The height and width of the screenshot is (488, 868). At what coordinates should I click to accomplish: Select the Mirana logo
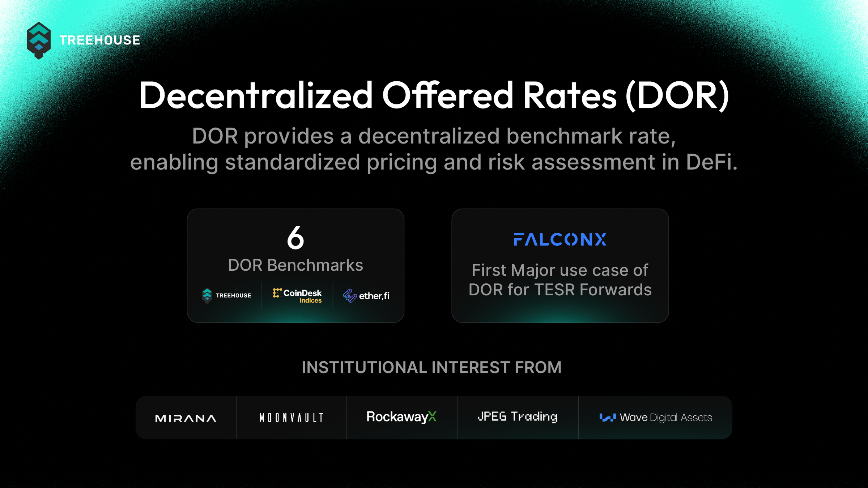186,418
